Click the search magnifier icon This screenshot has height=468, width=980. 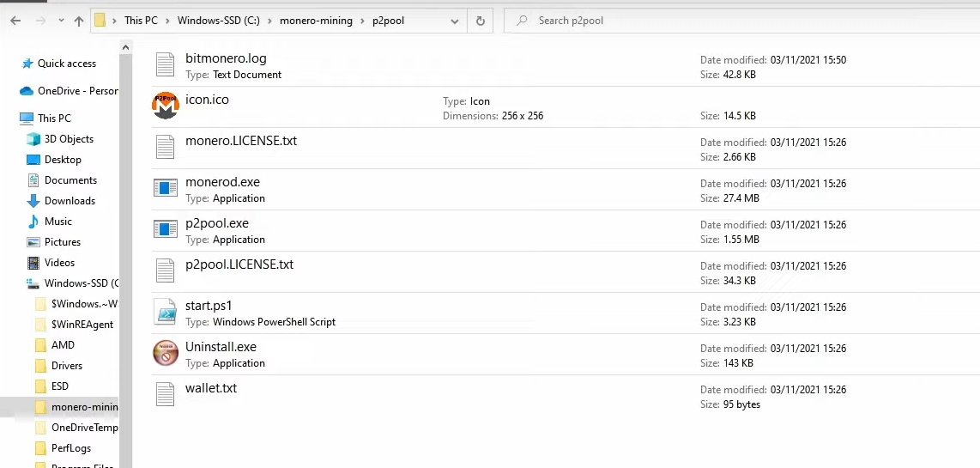click(x=522, y=21)
